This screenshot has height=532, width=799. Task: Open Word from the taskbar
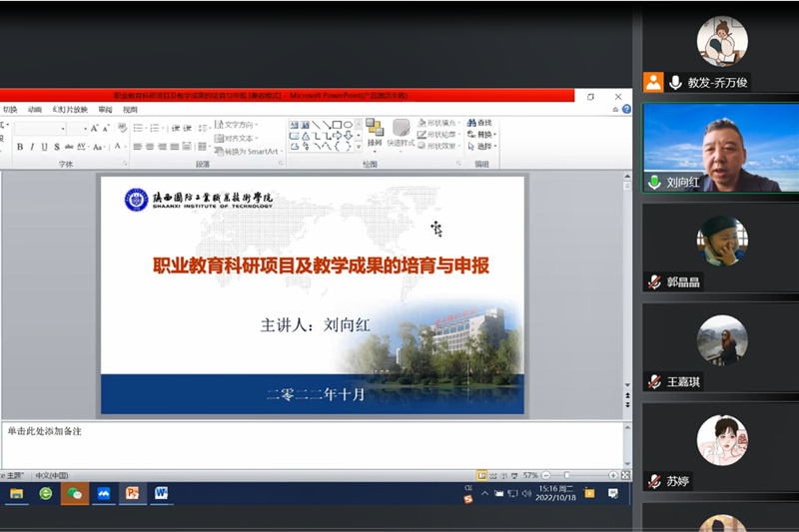161,493
